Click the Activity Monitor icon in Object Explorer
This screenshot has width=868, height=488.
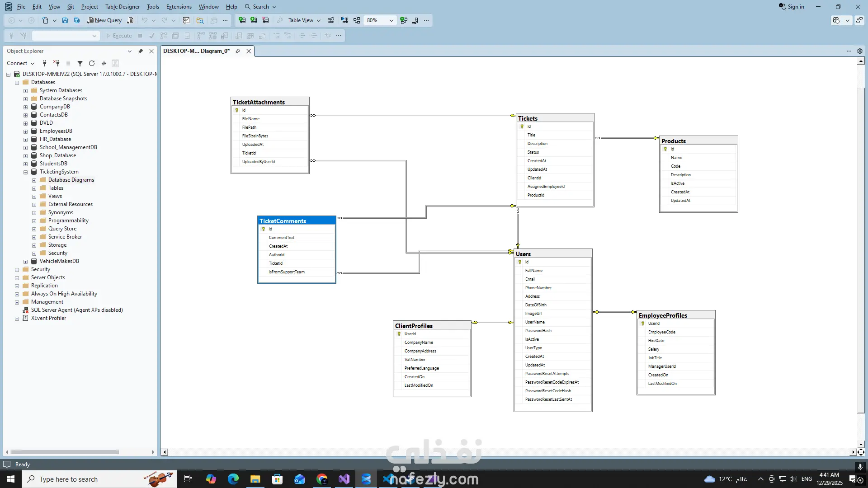click(x=104, y=63)
